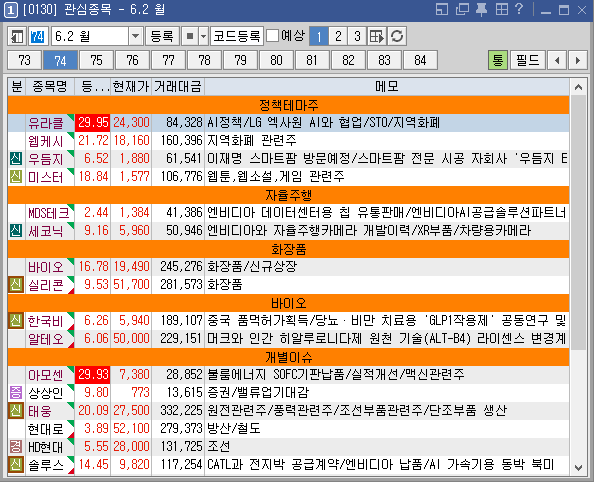Select the MDS테크 stock name
The width and height of the screenshot is (594, 482).
tap(49, 213)
